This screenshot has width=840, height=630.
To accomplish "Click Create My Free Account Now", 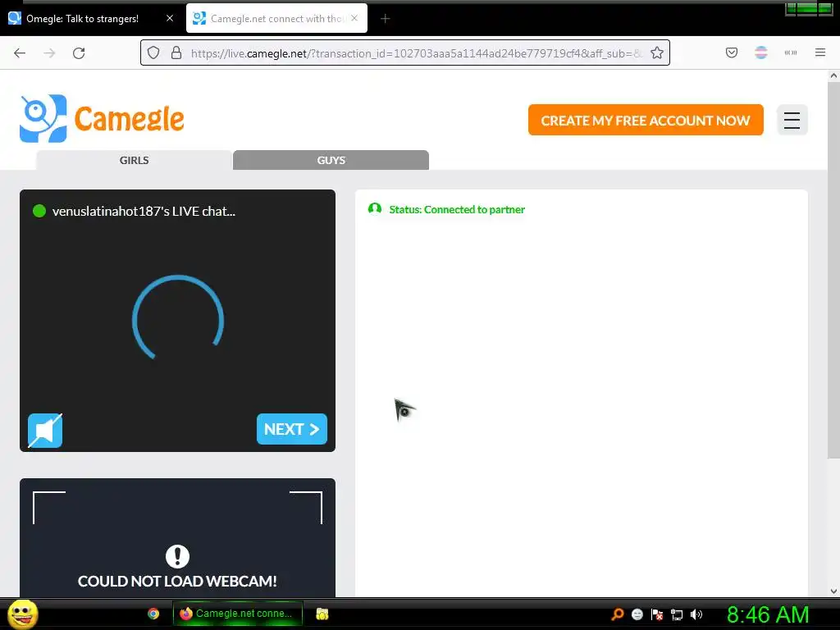I will pos(646,120).
